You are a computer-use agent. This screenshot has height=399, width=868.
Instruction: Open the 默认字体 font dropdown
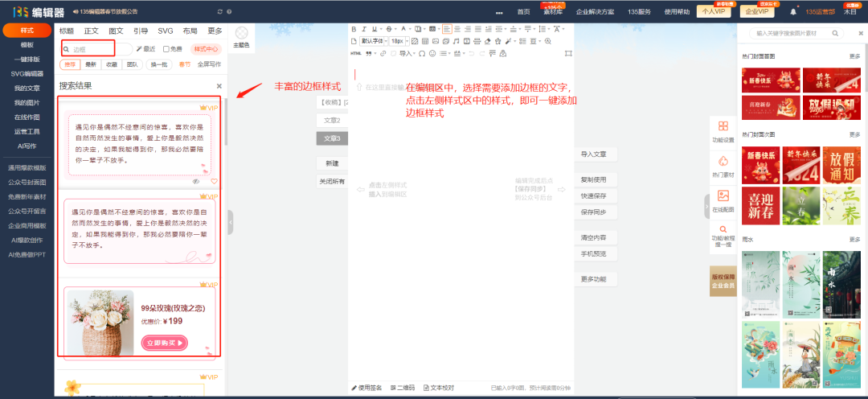374,41
